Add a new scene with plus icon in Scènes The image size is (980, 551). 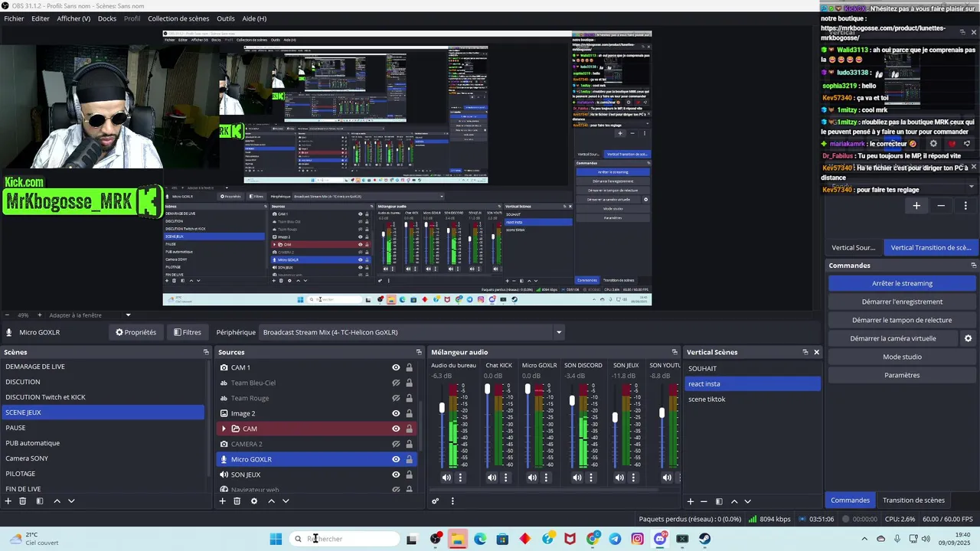click(x=8, y=501)
